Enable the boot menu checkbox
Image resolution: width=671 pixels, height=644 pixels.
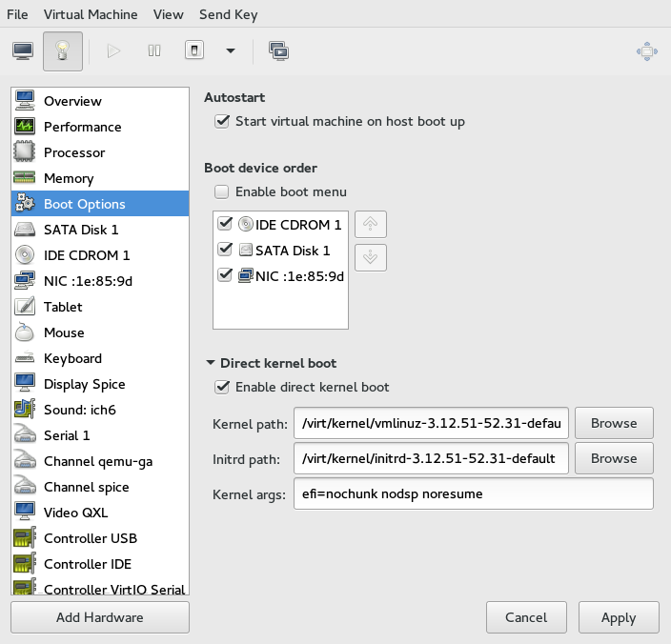(x=222, y=191)
